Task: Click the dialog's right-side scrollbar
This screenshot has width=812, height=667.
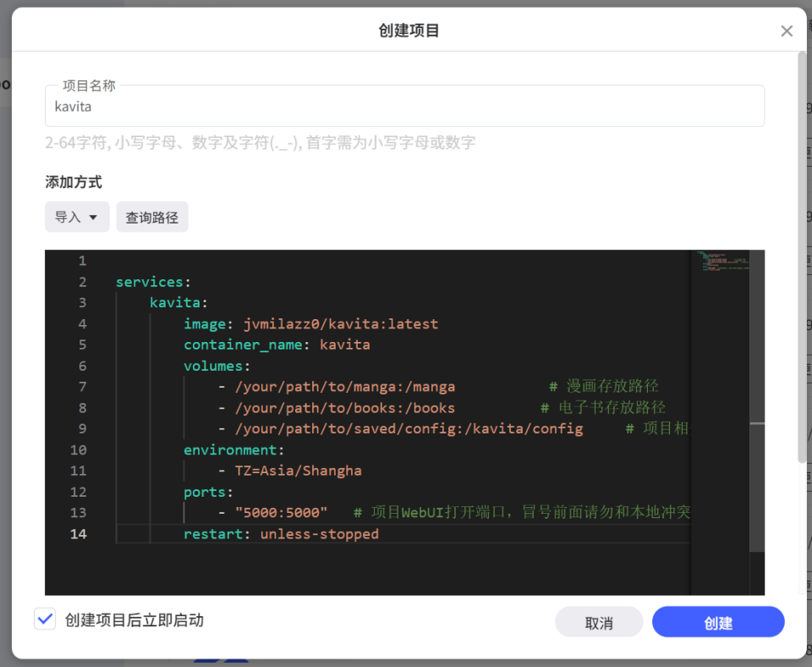Action: 802,254
